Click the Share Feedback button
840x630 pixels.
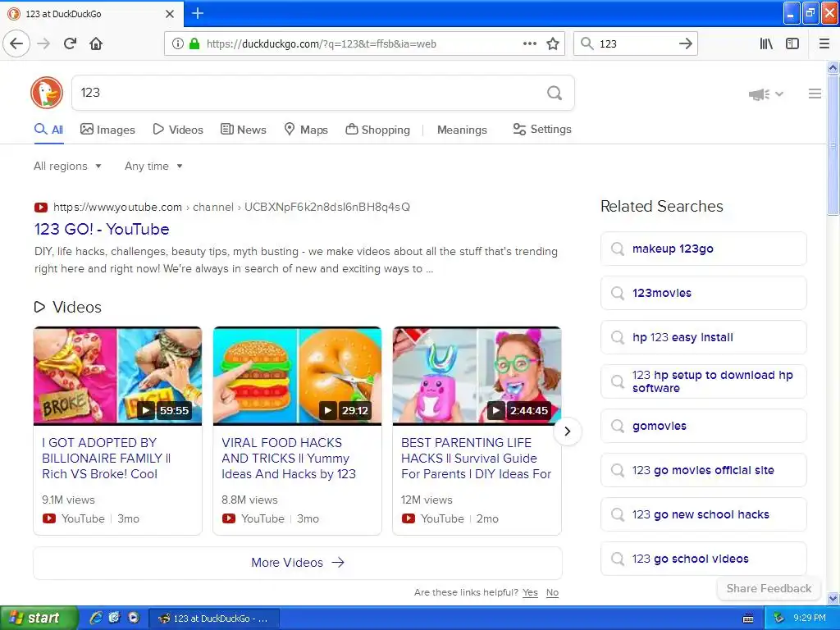pos(769,588)
